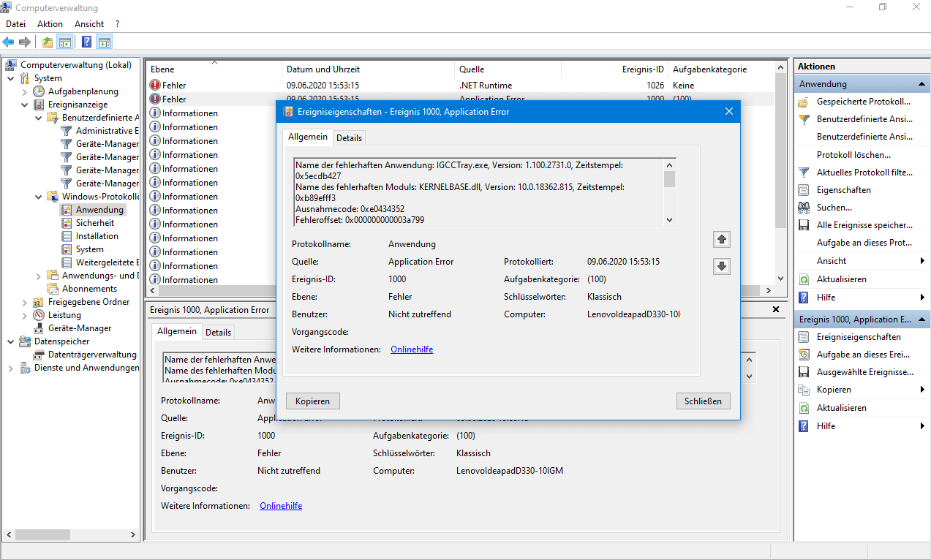Open the Aktion menu
Screen dimensions: 931x560
click(50, 24)
